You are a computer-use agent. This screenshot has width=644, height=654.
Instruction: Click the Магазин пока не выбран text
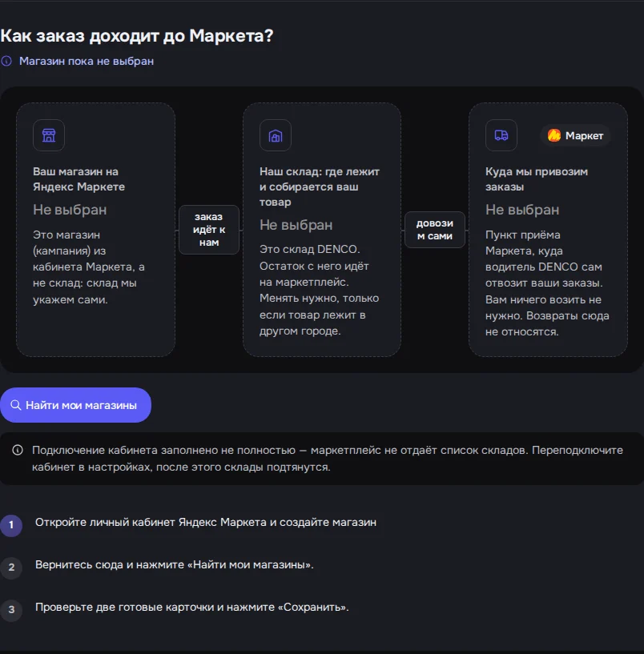pyautogui.click(x=87, y=62)
